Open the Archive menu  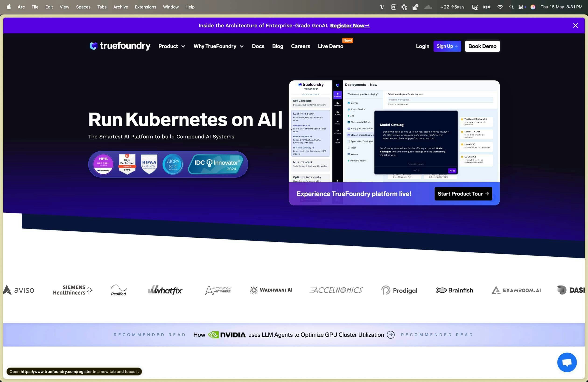coord(121,7)
